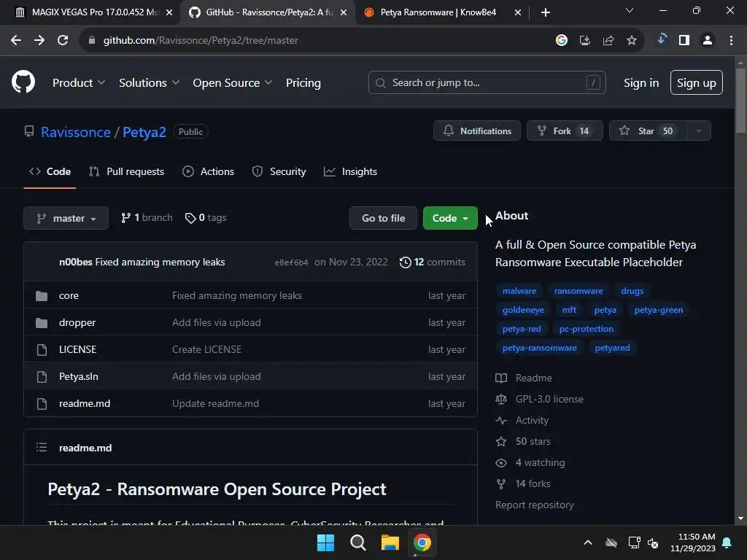Click the Sign up button
Screen dimensions: 747x560
click(x=697, y=83)
